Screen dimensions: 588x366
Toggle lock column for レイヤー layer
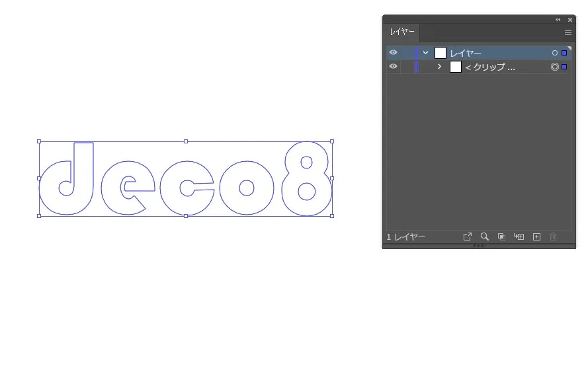407,53
